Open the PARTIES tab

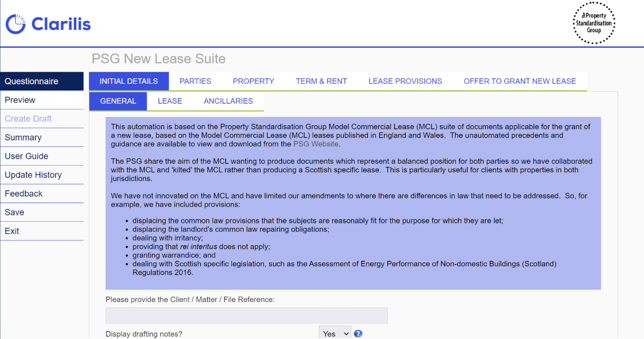tap(195, 81)
